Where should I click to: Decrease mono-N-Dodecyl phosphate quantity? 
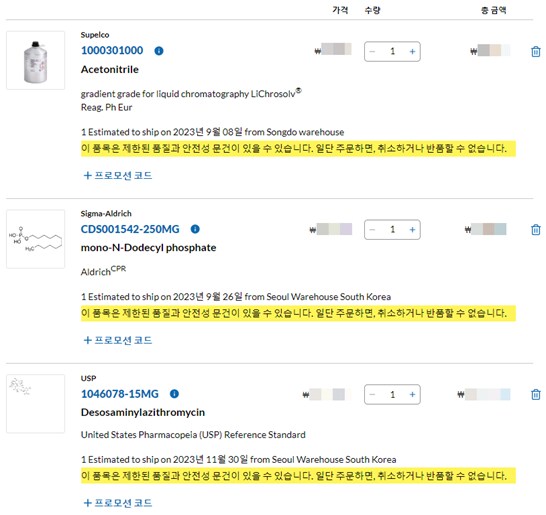(372, 230)
